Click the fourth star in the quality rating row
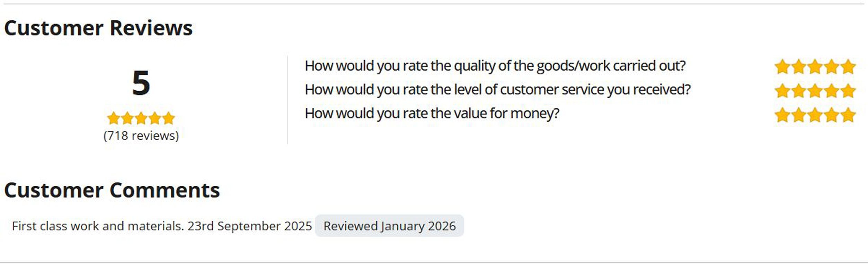The height and width of the screenshot is (266, 868). (832, 67)
